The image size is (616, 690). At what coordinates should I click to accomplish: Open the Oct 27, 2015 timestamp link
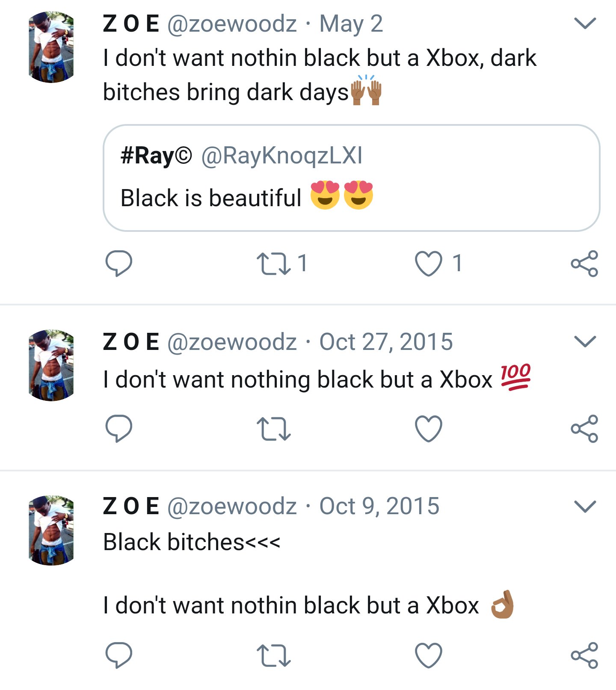[x=386, y=342]
